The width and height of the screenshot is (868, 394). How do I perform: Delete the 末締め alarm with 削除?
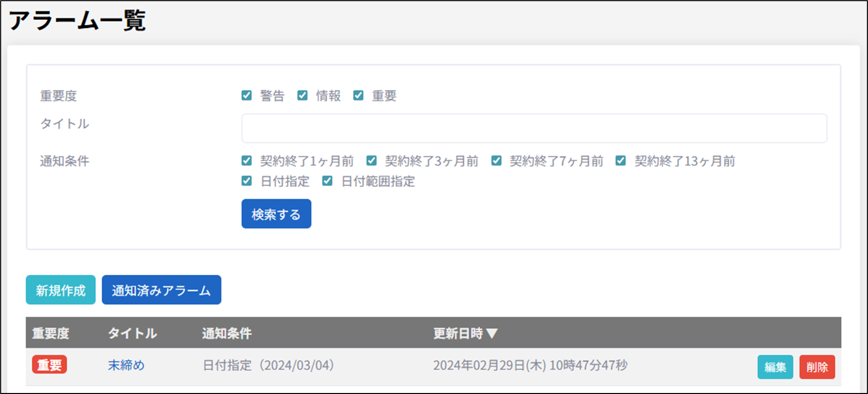pyautogui.click(x=817, y=367)
